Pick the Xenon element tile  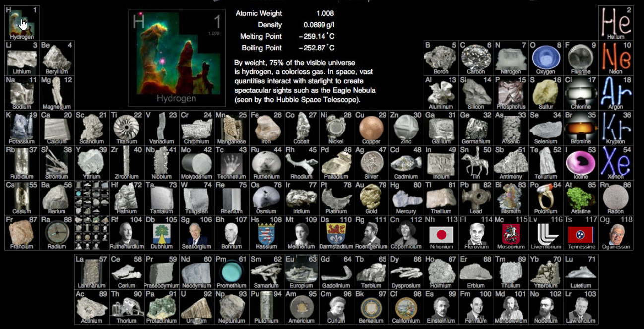click(x=616, y=163)
